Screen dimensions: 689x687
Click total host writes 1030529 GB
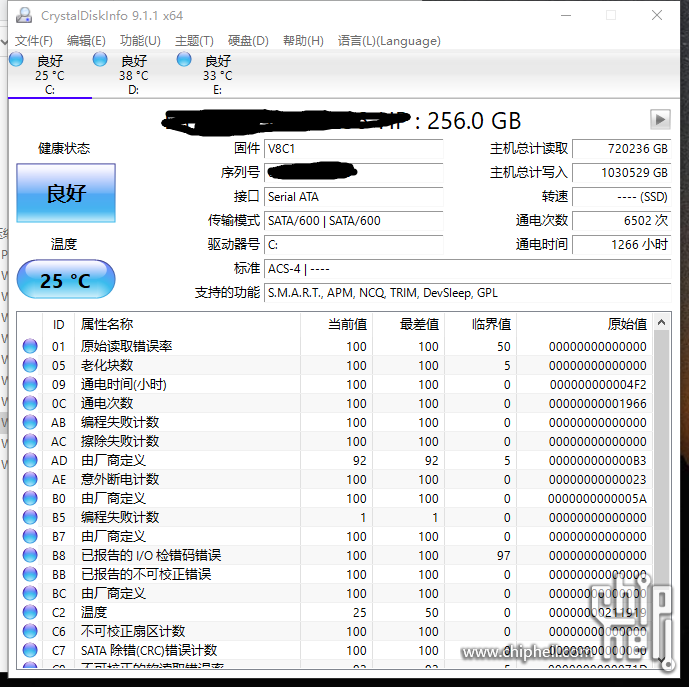[622, 173]
